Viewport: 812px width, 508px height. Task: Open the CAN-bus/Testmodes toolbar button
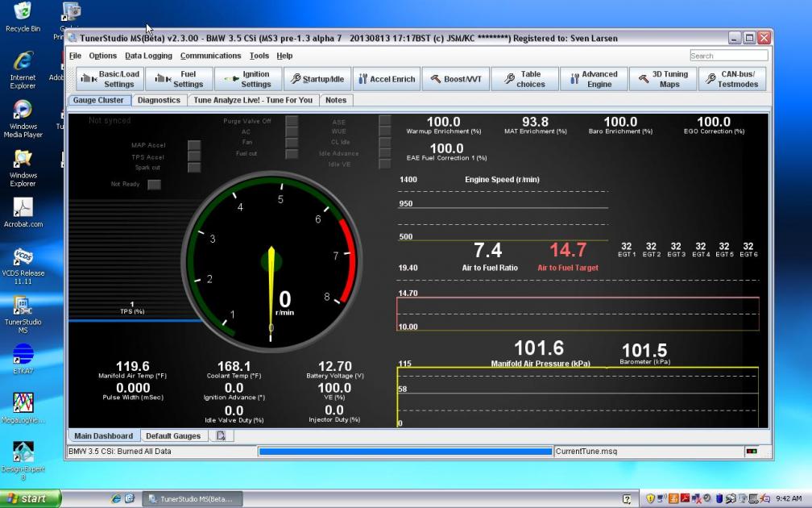pos(732,79)
